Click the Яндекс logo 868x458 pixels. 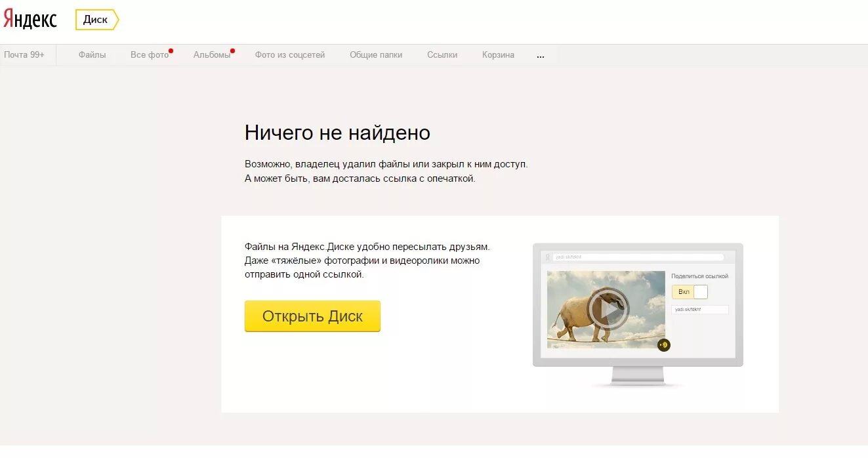30,20
